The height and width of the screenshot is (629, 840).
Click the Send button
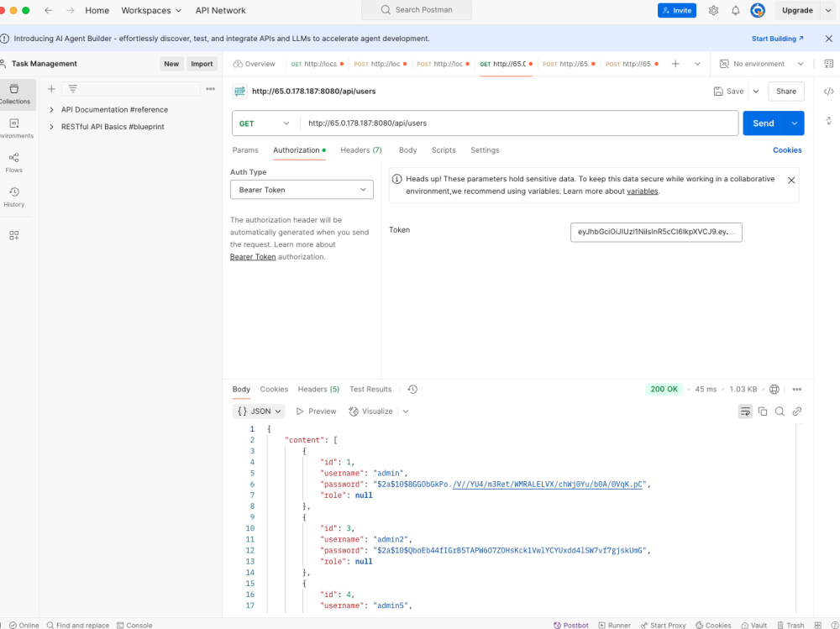tap(764, 123)
